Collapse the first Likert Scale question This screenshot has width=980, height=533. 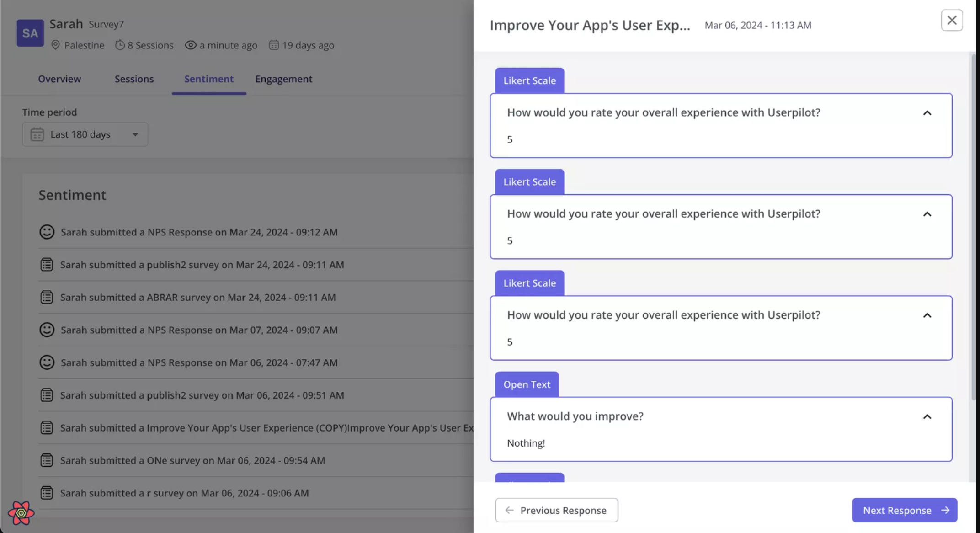tap(927, 112)
